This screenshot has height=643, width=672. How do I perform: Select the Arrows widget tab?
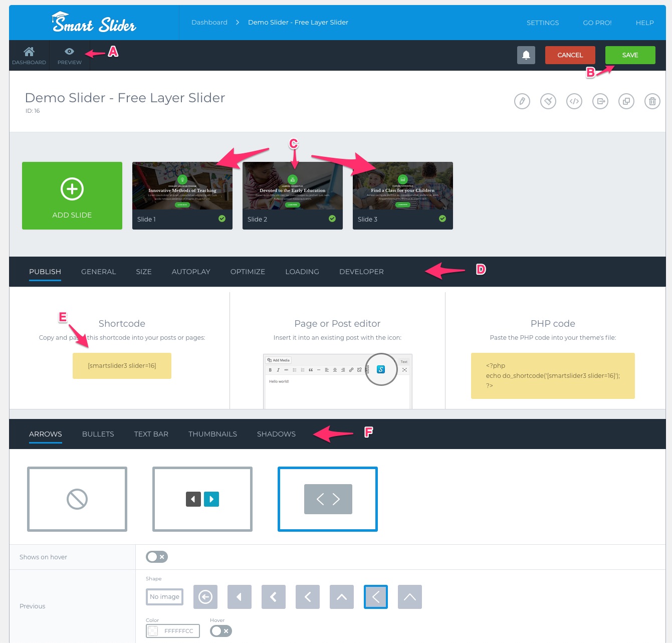pos(46,434)
